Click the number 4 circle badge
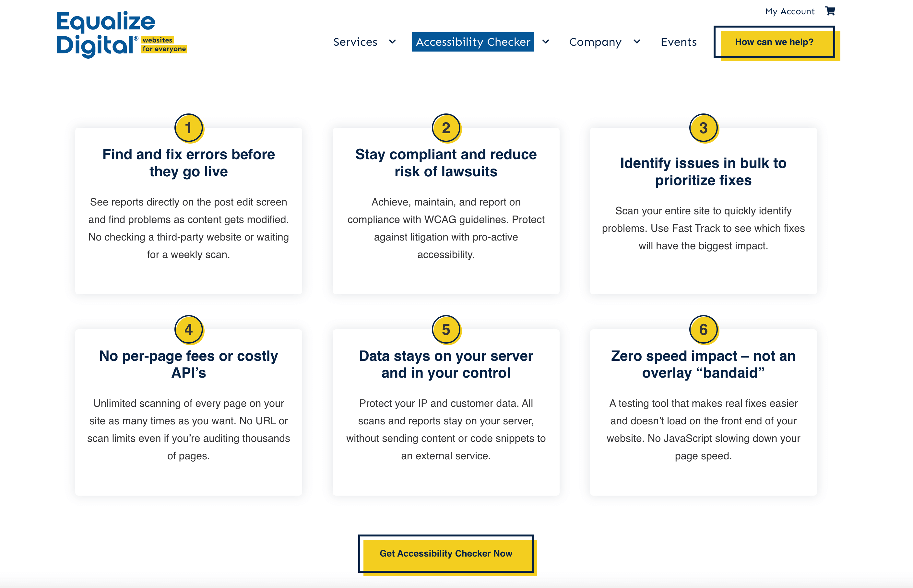913x588 pixels. pyautogui.click(x=189, y=330)
